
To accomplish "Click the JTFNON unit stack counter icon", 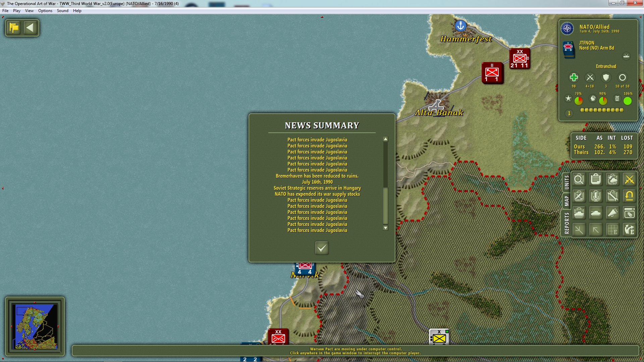I will [x=569, y=49].
